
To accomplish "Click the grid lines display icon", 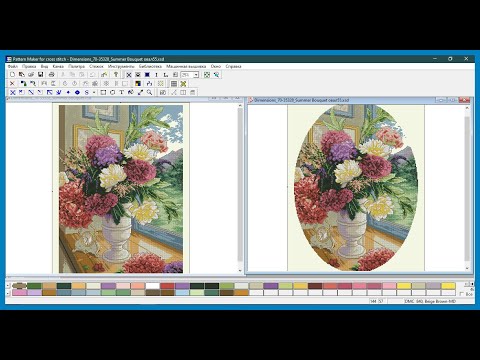I will click(x=174, y=83).
